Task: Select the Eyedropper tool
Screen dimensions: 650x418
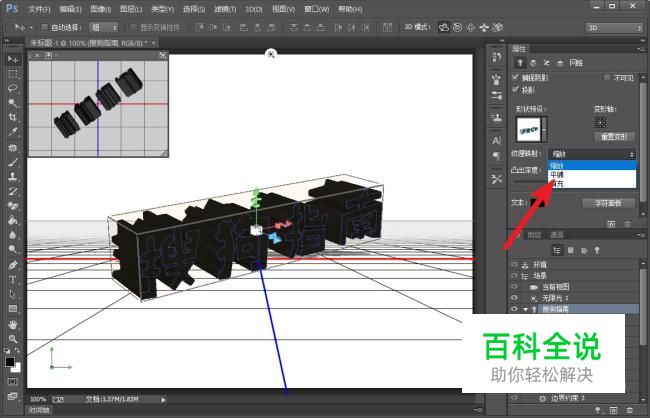Action: tap(12, 132)
